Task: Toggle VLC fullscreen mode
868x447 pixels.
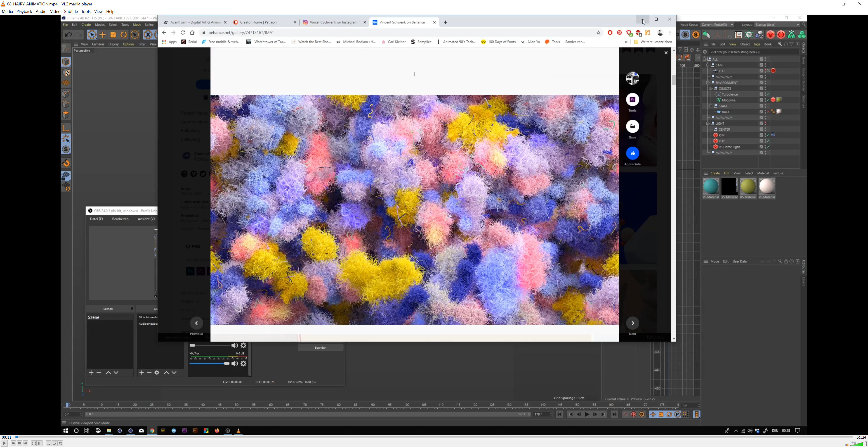Action: (x=34, y=443)
